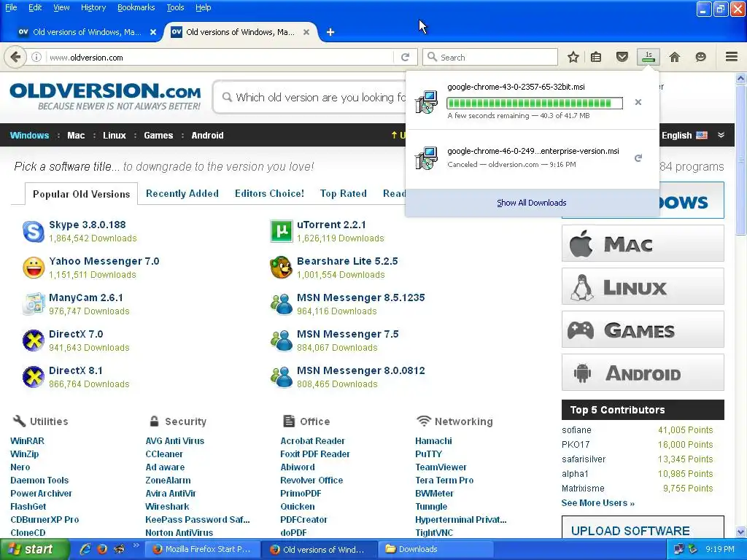Retry the canceled google-chrome-46 download
The height and width of the screenshot is (560, 747).
pyautogui.click(x=638, y=157)
